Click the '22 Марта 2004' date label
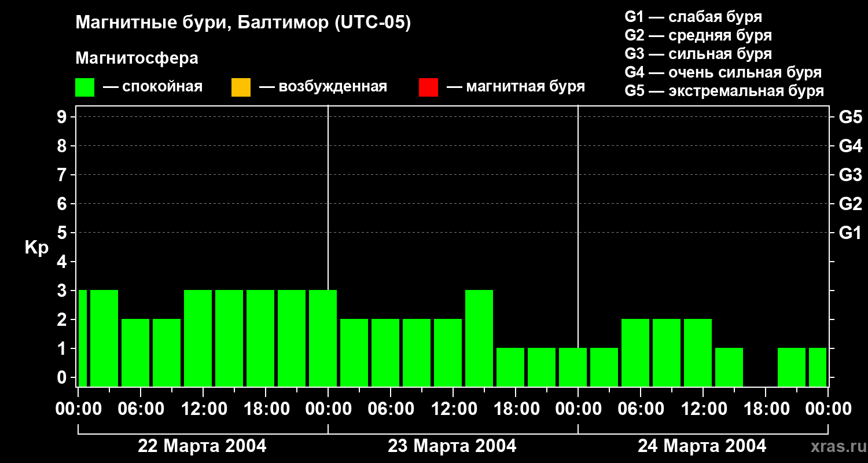 point(202,446)
